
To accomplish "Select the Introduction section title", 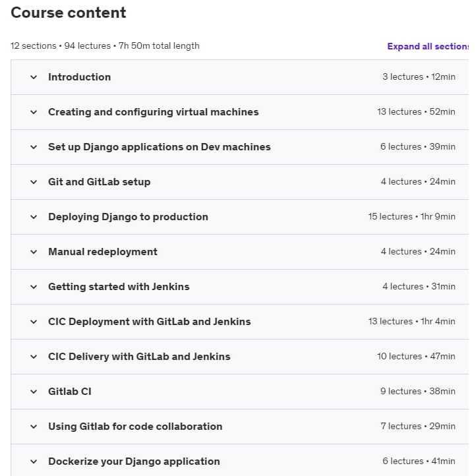I will pos(79,77).
